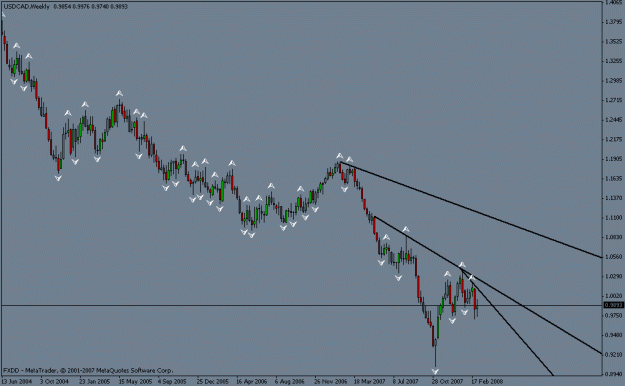This screenshot has width=625, height=386.
Task: Select the down-fractal arrow below the Oct 2004 low
Action: click(58, 178)
